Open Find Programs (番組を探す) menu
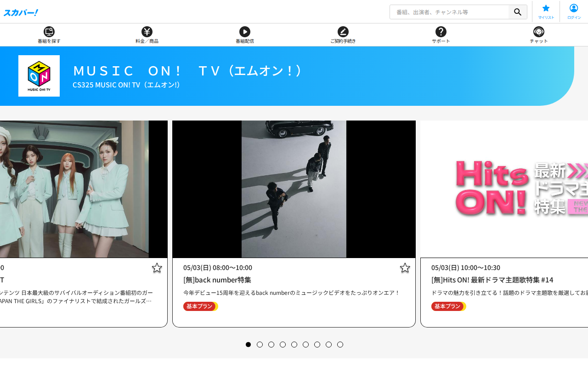Viewport: 588px width, 368px height. pyautogui.click(x=49, y=35)
